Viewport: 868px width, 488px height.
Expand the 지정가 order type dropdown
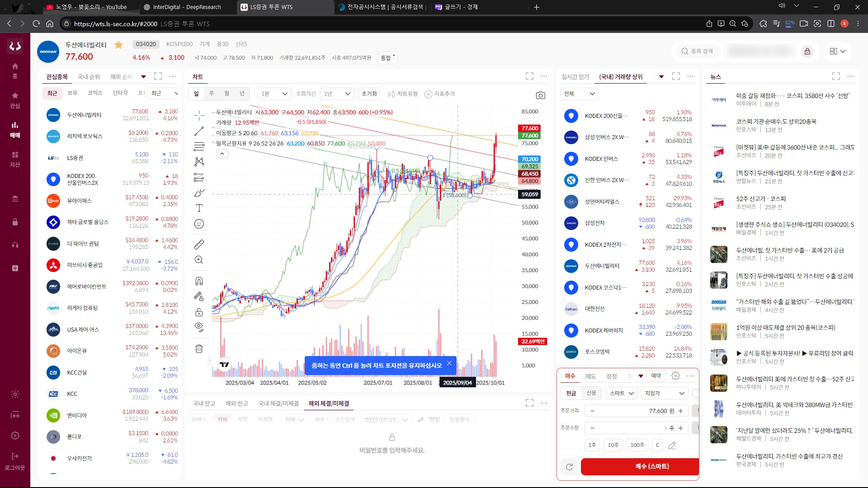coord(664,393)
